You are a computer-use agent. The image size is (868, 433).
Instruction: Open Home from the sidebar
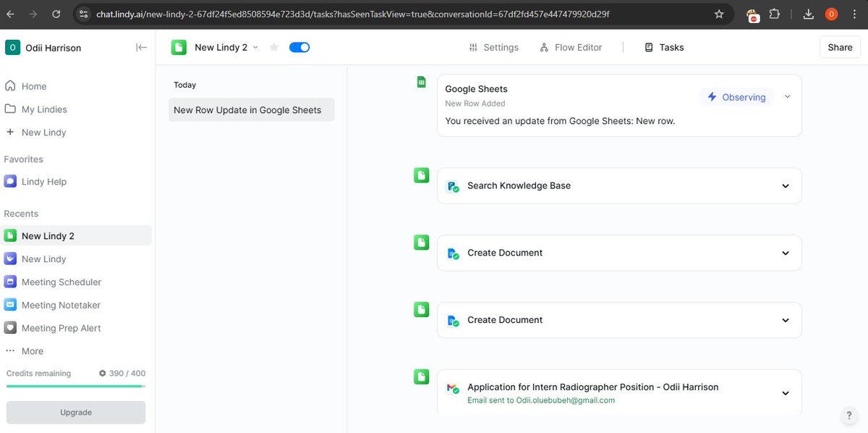34,86
